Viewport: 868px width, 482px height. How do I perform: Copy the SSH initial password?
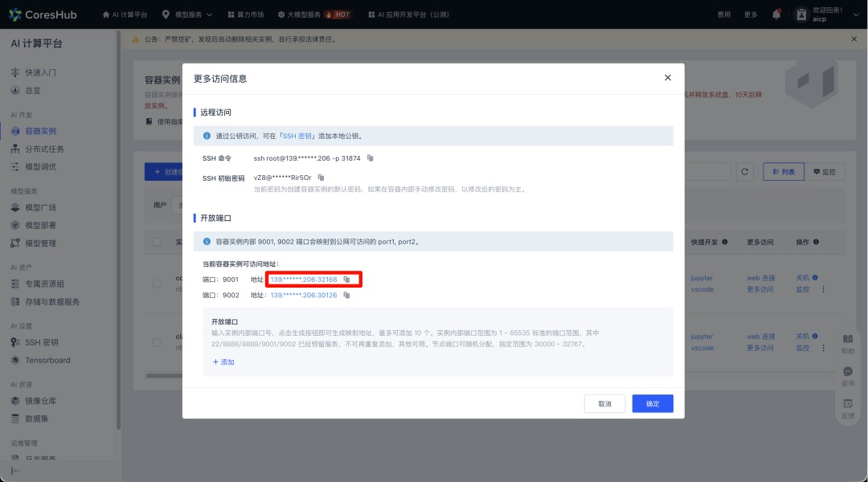321,178
